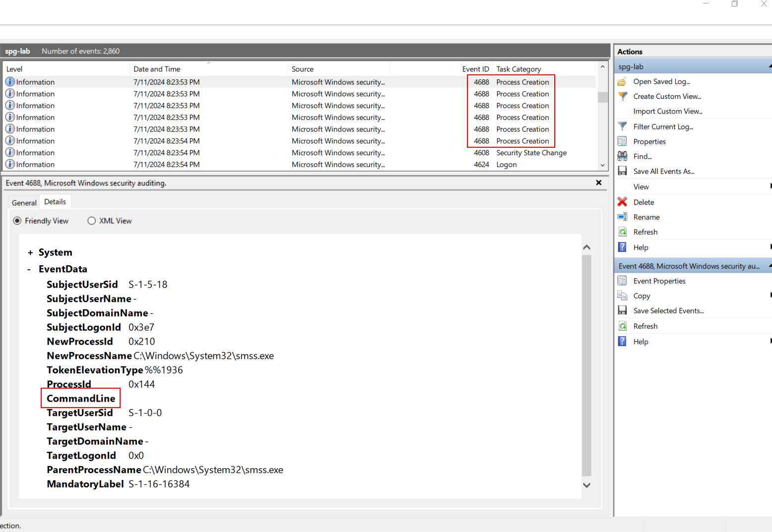772x532 pixels.
Task: Click the Find binoculars icon
Action: [x=622, y=157]
